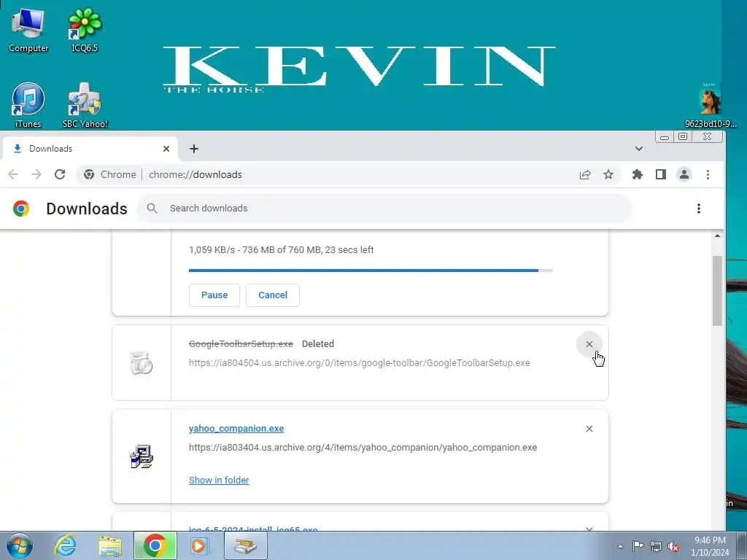
Task: Show yahoo_companion.exe in folder
Action: click(219, 480)
